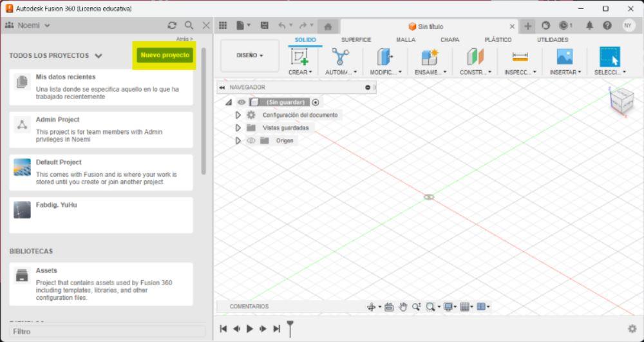Open Mis datos recientes

point(101,87)
